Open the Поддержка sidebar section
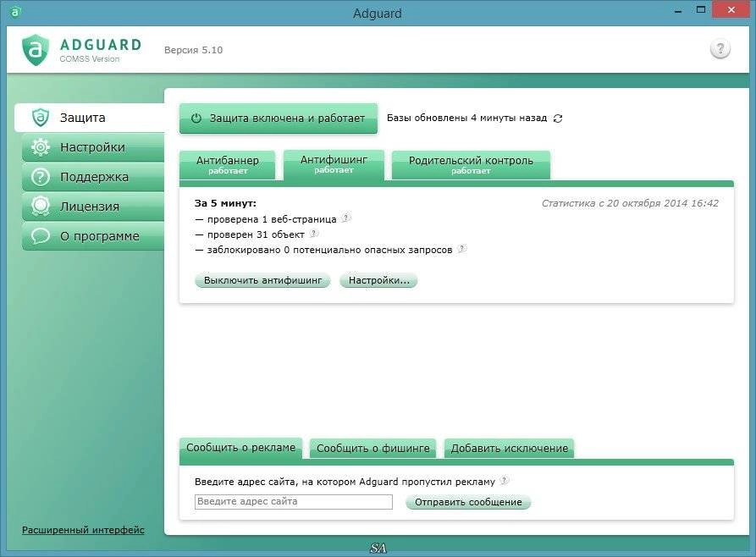The height and width of the screenshot is (557, 756). point(93,177)
